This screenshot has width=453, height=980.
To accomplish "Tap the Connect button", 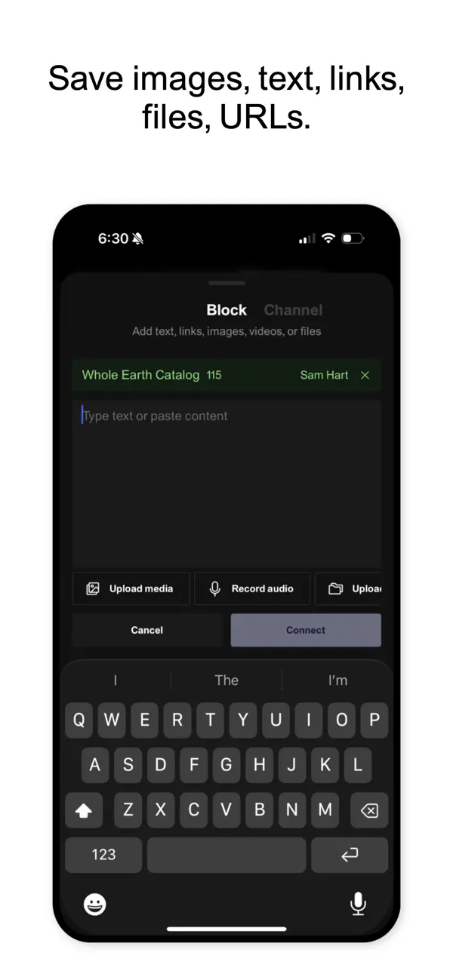I will coord(306,630).
